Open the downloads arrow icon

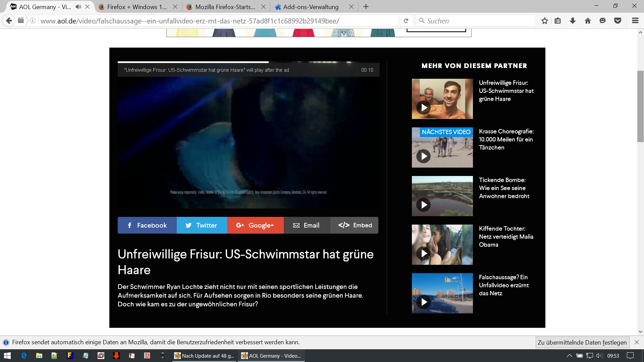click(573, 21)
